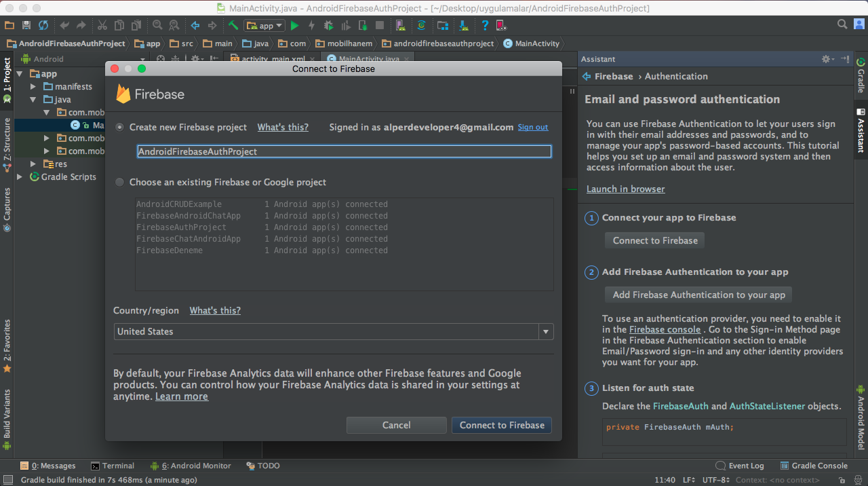The height and width of the screenshot is (486, 868).
Task: Click the Firebase project name input field
Action: (x=344, y=151)
